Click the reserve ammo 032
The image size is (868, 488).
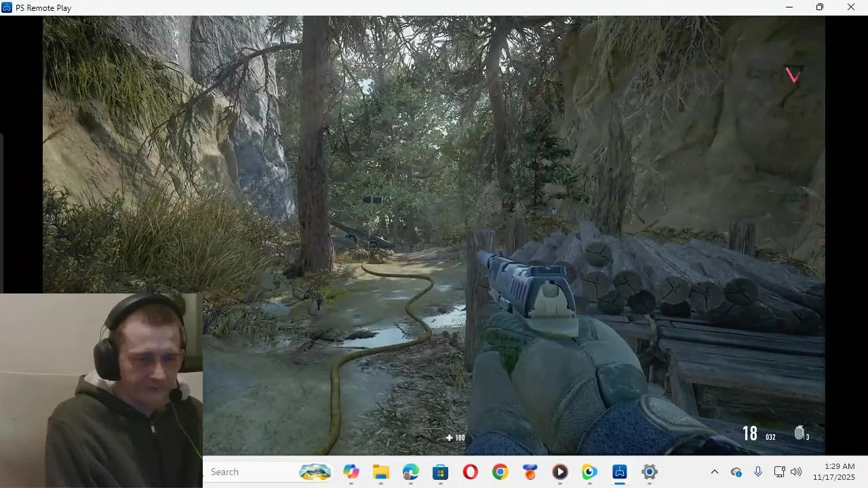point(770,437)
